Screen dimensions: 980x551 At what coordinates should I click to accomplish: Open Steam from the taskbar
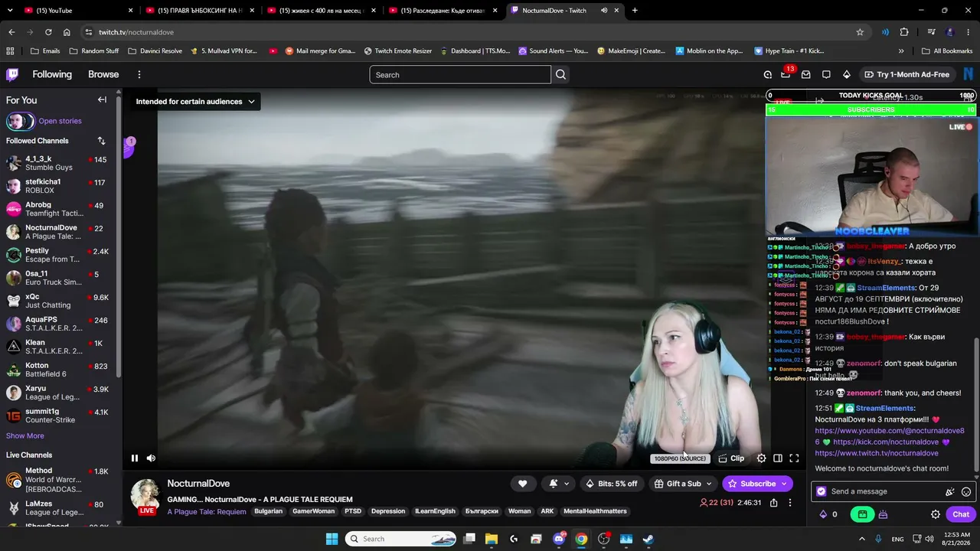tap(648, 539)
